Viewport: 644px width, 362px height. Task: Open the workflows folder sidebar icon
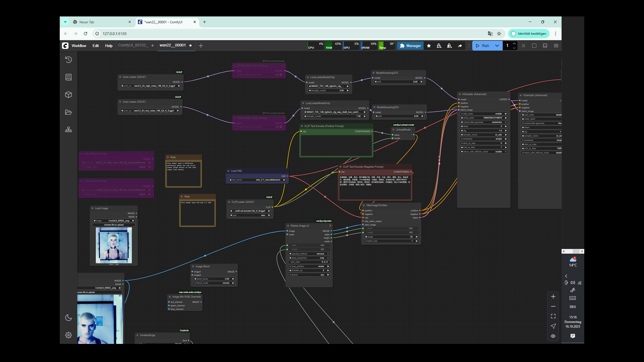point(68,112)
